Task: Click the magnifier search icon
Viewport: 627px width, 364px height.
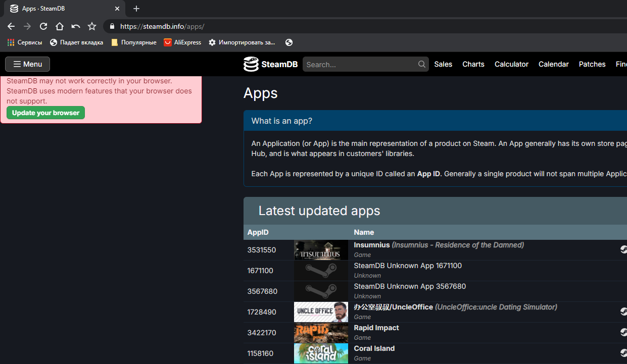Action: point(422,64)
